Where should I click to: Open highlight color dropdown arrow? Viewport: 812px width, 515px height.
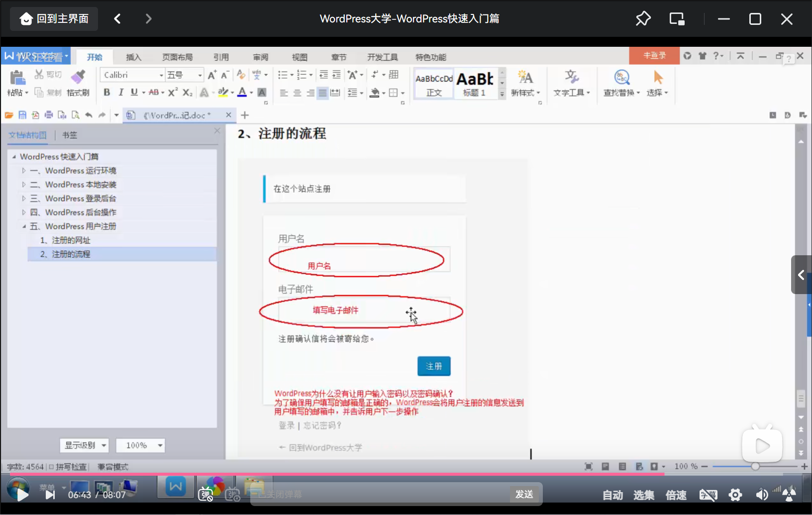tap(232, 93)
